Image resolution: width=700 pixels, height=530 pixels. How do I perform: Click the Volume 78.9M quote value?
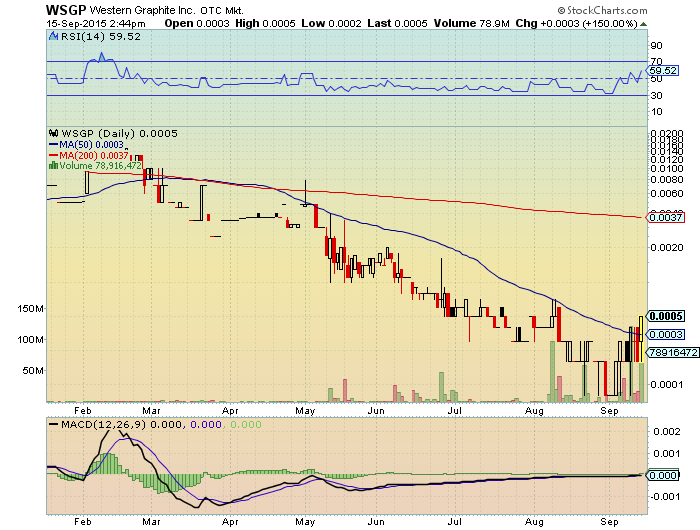[x=471, y=23]
